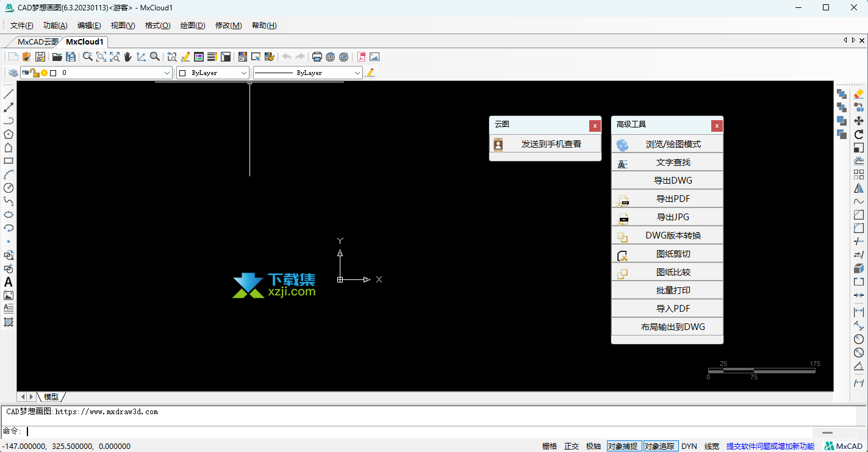
Task: Click the pencil icon beside linetype dropdown
Action: tap(370, 73)
